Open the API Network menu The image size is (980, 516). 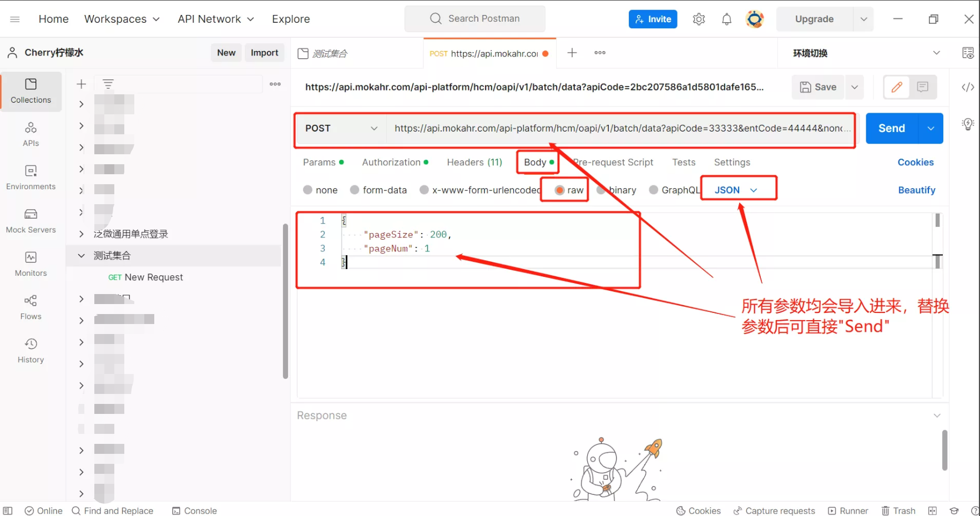216,19
